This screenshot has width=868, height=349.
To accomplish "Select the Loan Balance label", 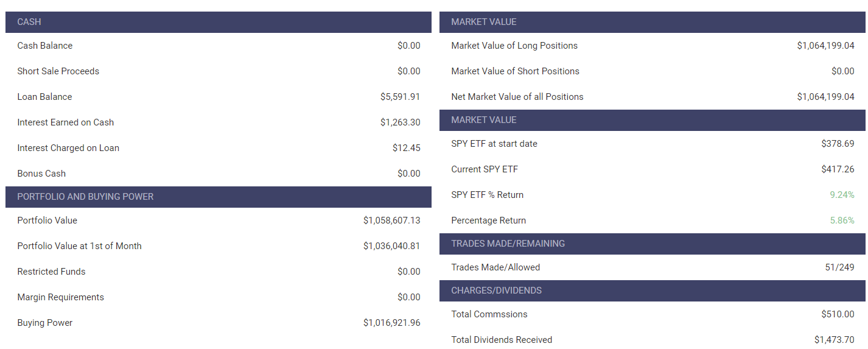I will [44, 97].
